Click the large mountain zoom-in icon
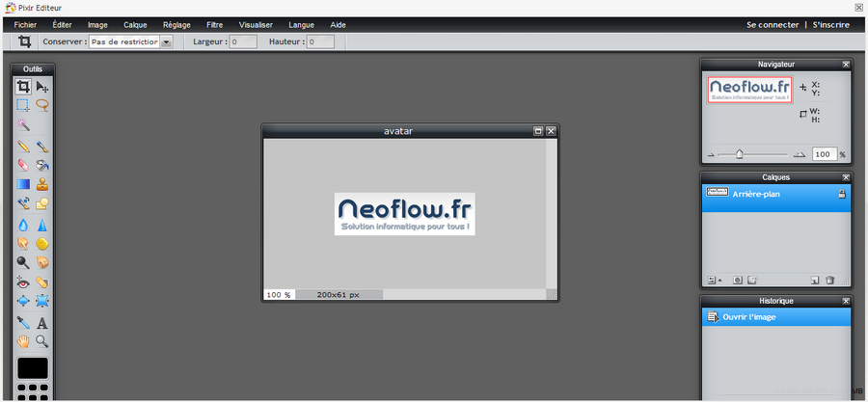868x402 pixels. point(799,155)
